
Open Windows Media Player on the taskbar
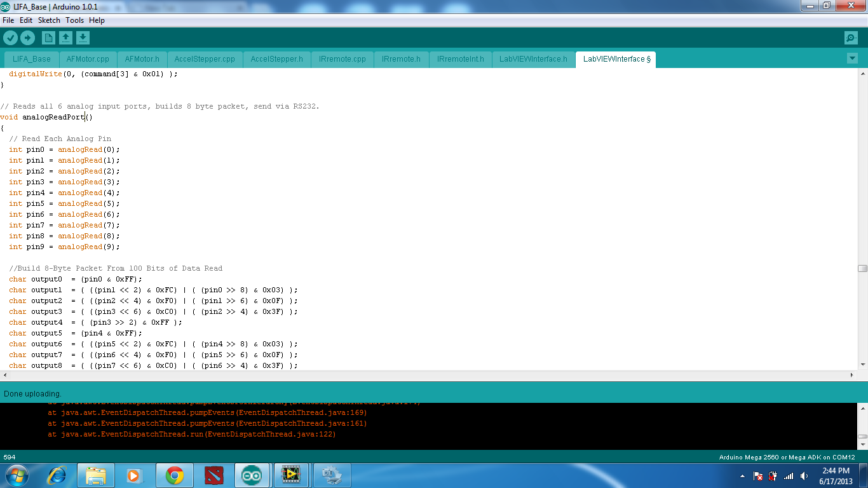(x=134, y=475)
